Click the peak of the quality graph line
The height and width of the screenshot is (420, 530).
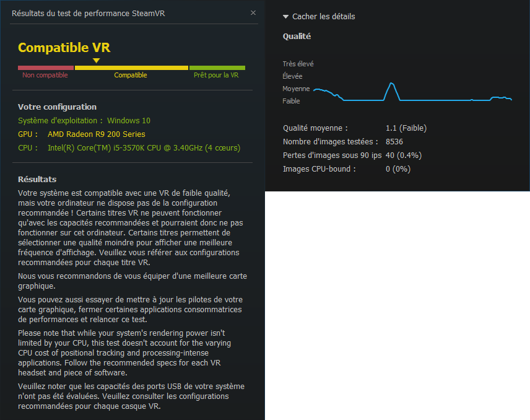[391, 83]
